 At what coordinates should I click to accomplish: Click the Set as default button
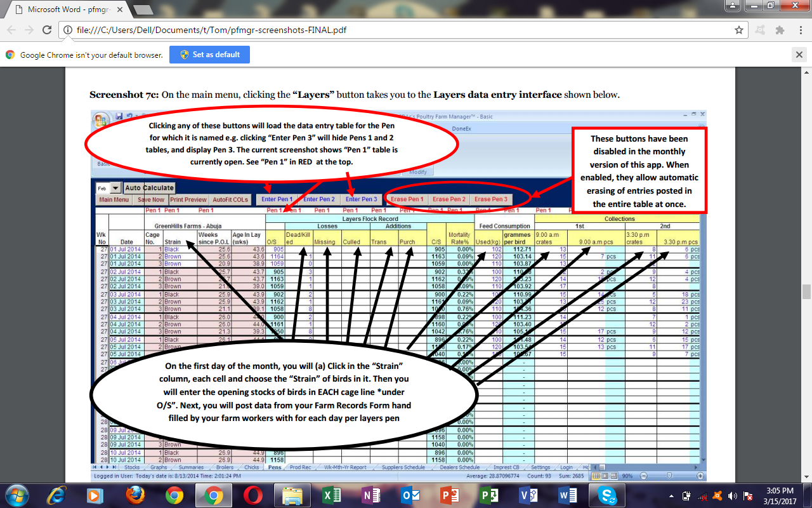coord(210,55)
